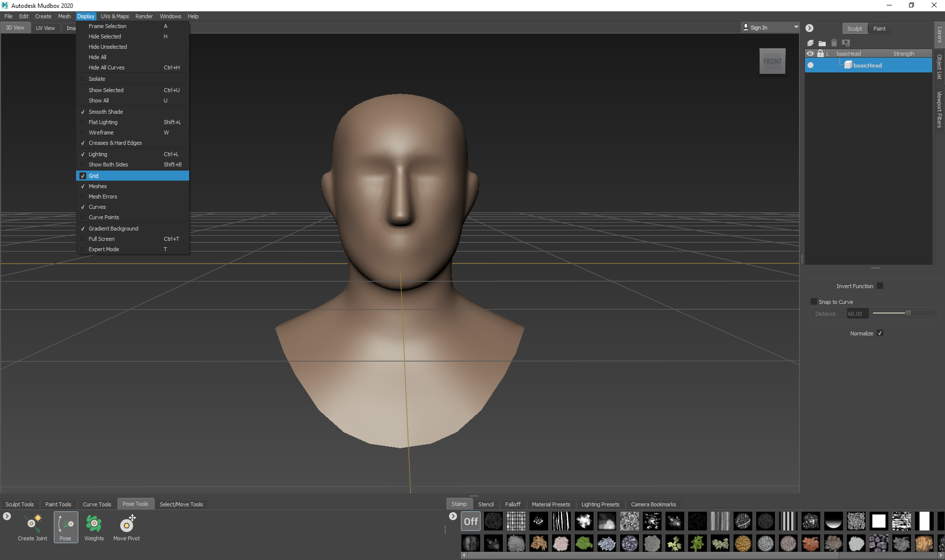
Task: Click the Strength column header
Action: coord(911,54)
